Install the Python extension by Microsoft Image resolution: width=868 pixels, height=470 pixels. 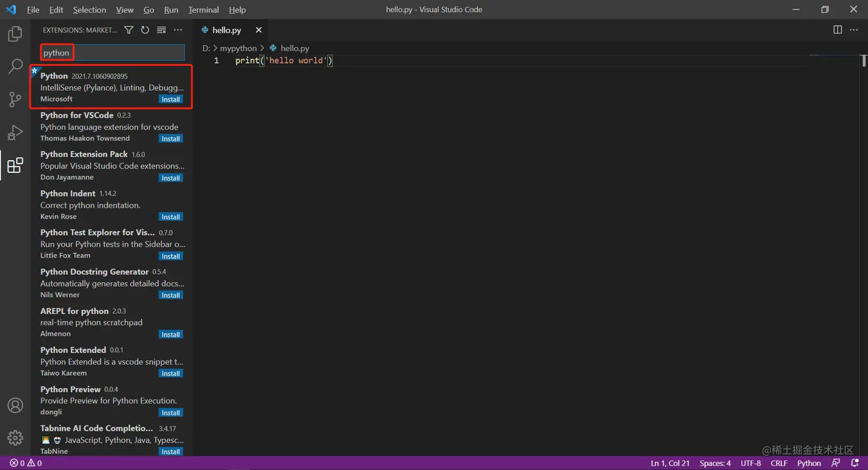(x=170, y=99)
